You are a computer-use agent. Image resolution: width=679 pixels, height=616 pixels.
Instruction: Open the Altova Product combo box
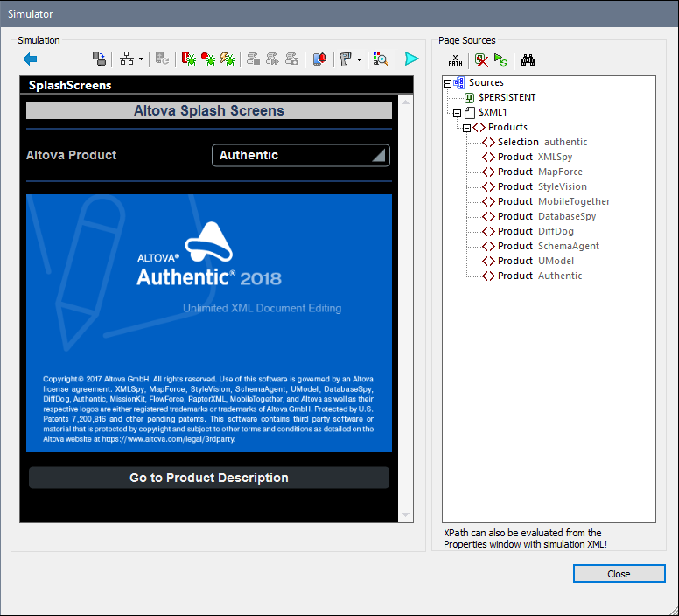pyautogui.click(x=300, y=155)
